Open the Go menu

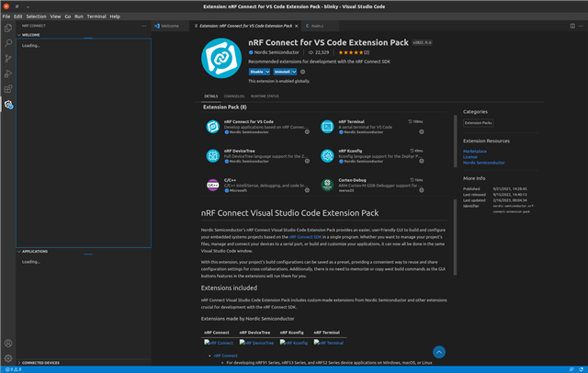pos(67,17)
